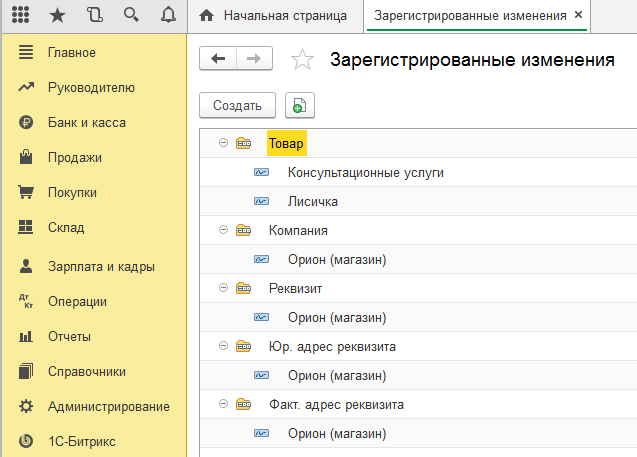Screen dimensions: 637x457
Task: Collapse Юр. адрес реквизита group
Action: 223,346
